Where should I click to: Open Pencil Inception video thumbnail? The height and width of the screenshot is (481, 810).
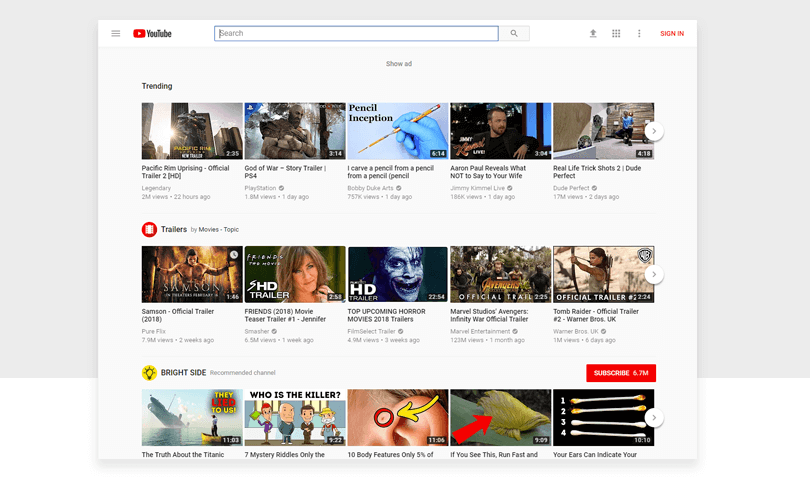[x=398, y=131]
